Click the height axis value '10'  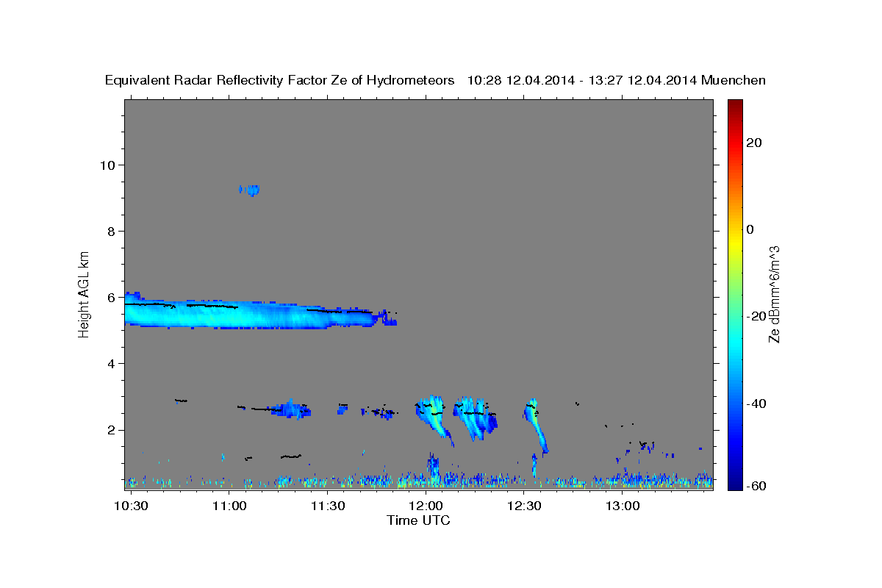(x=107, y=165)
